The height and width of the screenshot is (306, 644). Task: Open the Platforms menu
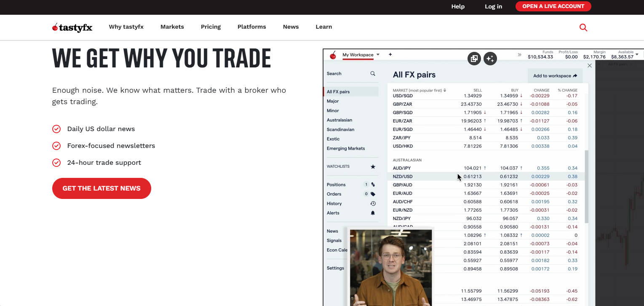[x=252, y=27]
